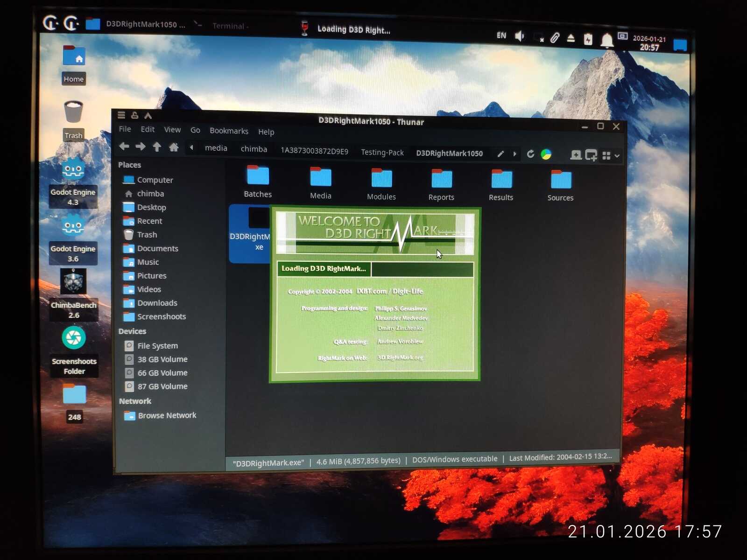Jump to the Testing-Pack path segment

pyautogui.click(x=382, y=153)
